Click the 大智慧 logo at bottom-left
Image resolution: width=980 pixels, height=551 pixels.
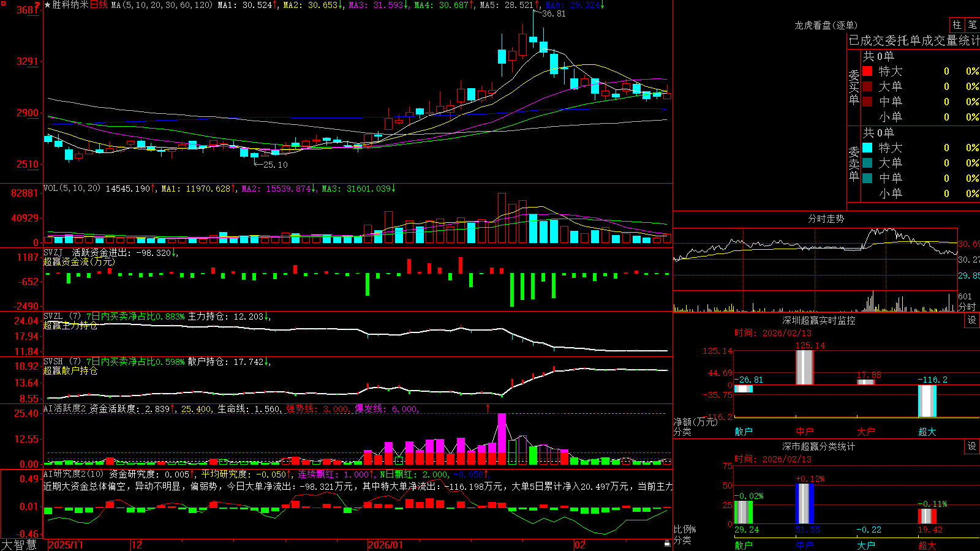[20, 544]
